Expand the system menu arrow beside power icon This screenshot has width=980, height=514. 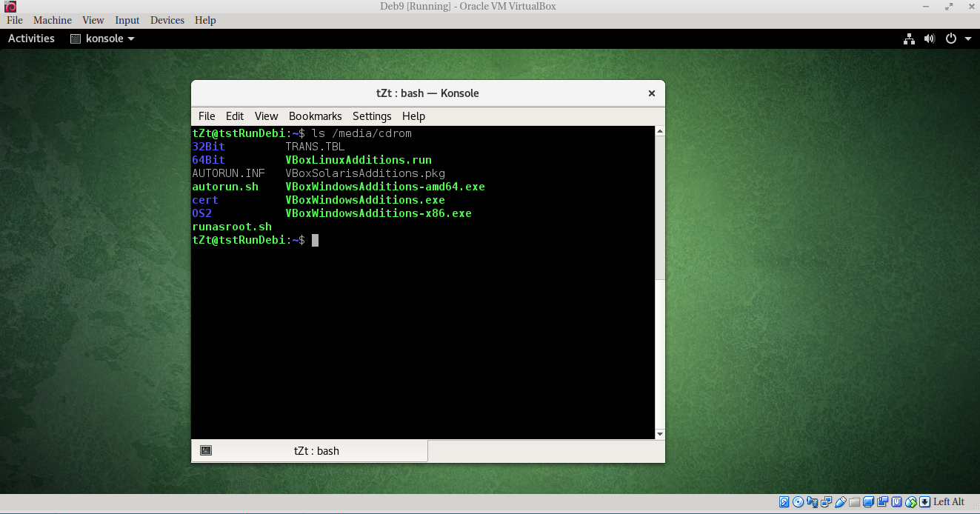[x=968, y=39]
